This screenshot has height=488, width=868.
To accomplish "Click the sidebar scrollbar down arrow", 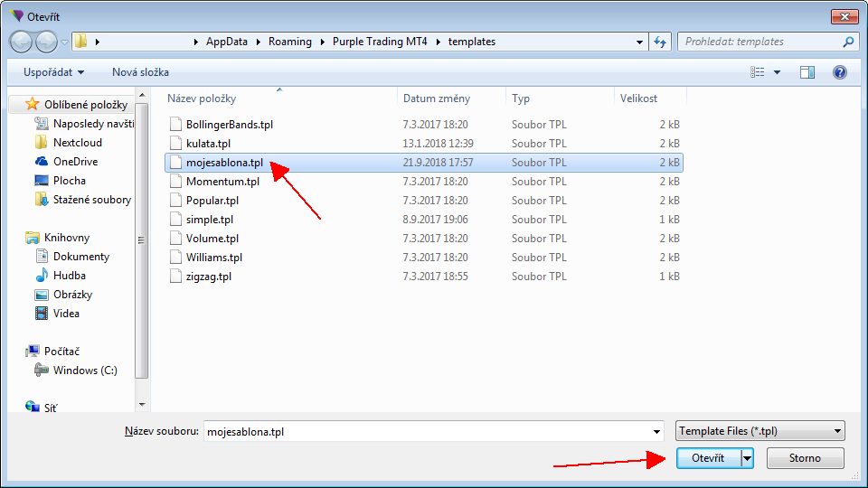I will [142, 405].
